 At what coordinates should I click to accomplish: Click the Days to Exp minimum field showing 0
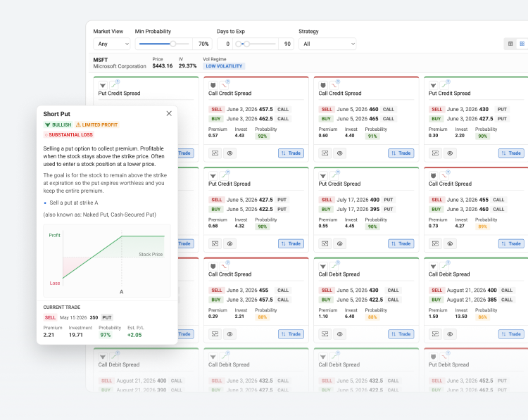[x=225, y=44]
